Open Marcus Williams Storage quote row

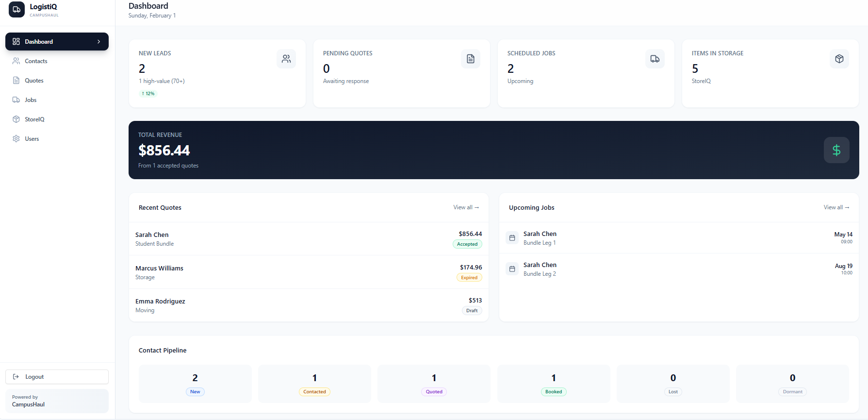pyautogui.click(x=309, y=272)
